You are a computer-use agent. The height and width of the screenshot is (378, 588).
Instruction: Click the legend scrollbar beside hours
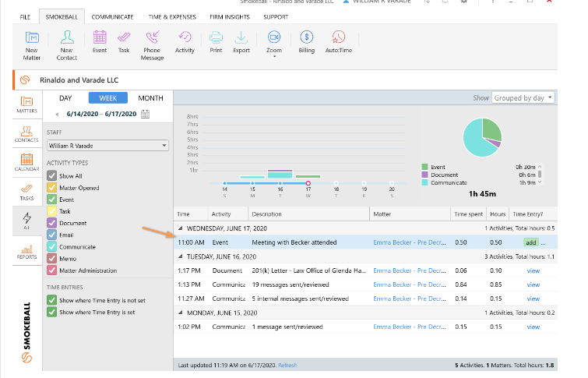click(x=540, y=175)
